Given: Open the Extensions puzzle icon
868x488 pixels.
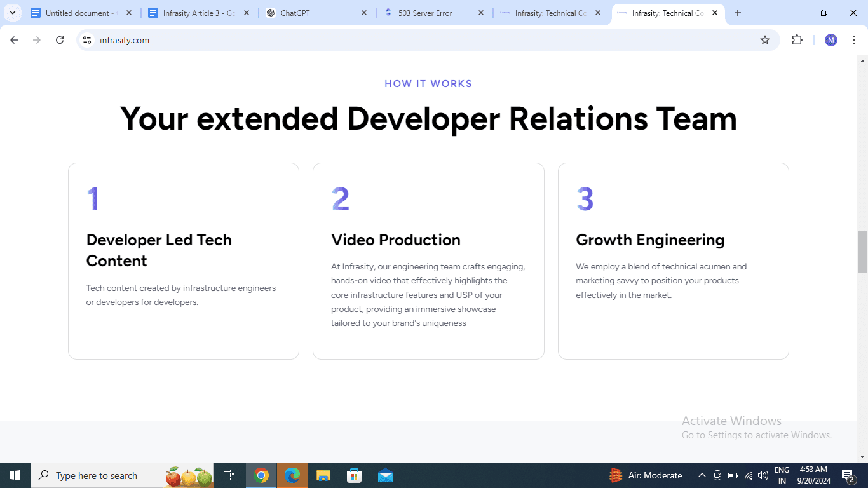Looking at the screenshot, I should point(797,40).
